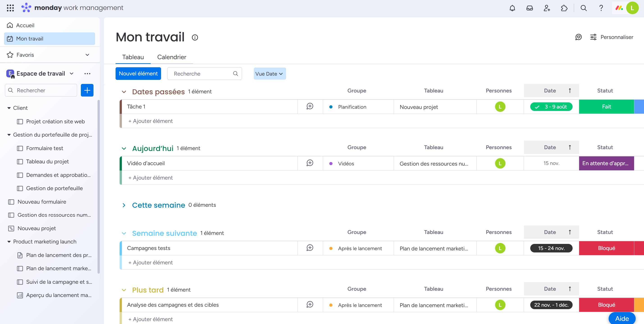Screen dimensions: 644x324
Task: Click the global search magnifier icon
Action: [583, 8]
